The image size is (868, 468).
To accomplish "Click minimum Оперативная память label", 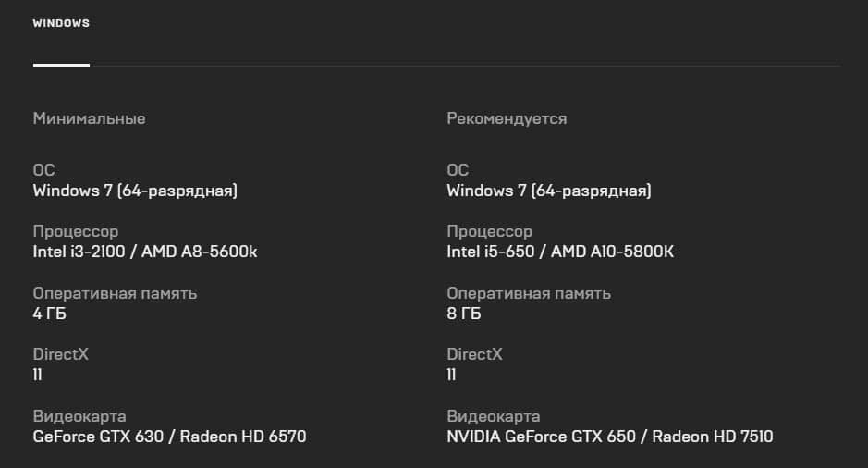I will click(115, 293).
